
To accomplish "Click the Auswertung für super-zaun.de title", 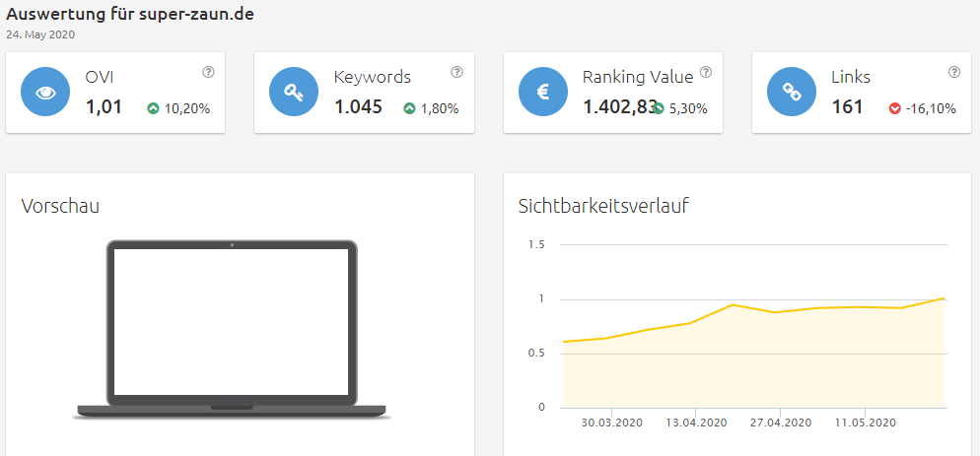I will pyautogui.click(x=130, y=15).
